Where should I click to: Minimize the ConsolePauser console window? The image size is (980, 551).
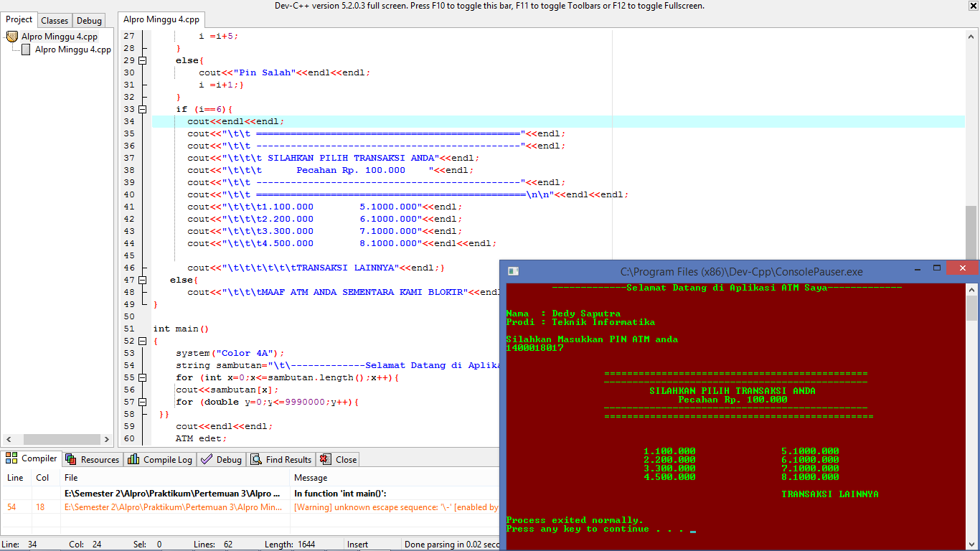[x=918, y=268]
